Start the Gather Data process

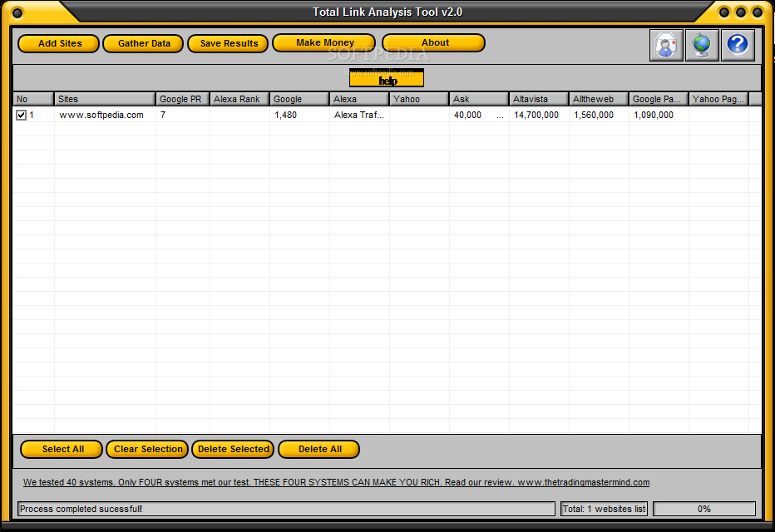(x=143, y=43)
